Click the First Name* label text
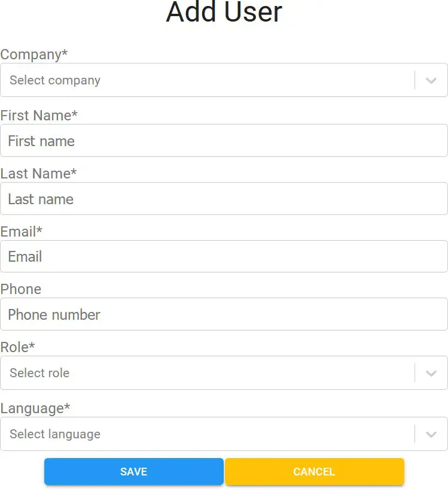 (39, 116)
